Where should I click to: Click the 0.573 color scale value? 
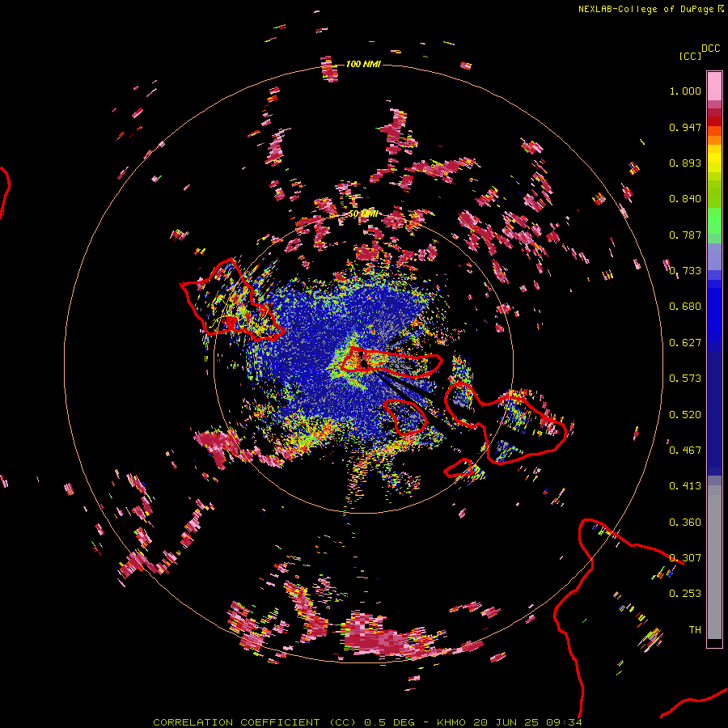coord(685,379)
